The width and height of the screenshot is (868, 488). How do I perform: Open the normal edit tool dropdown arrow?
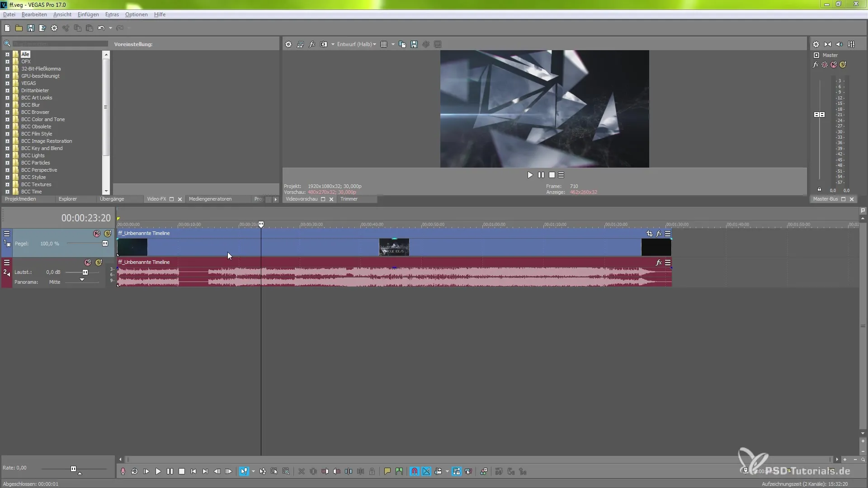[253, 471]
